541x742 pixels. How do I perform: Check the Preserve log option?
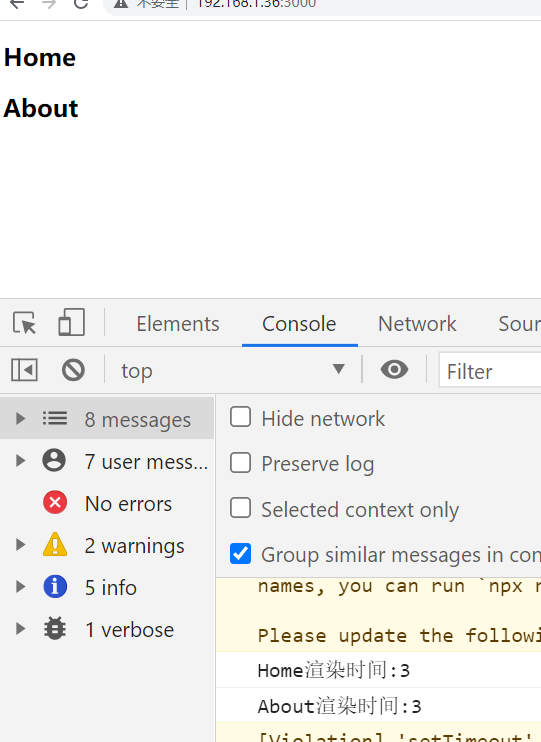point(240,463)
